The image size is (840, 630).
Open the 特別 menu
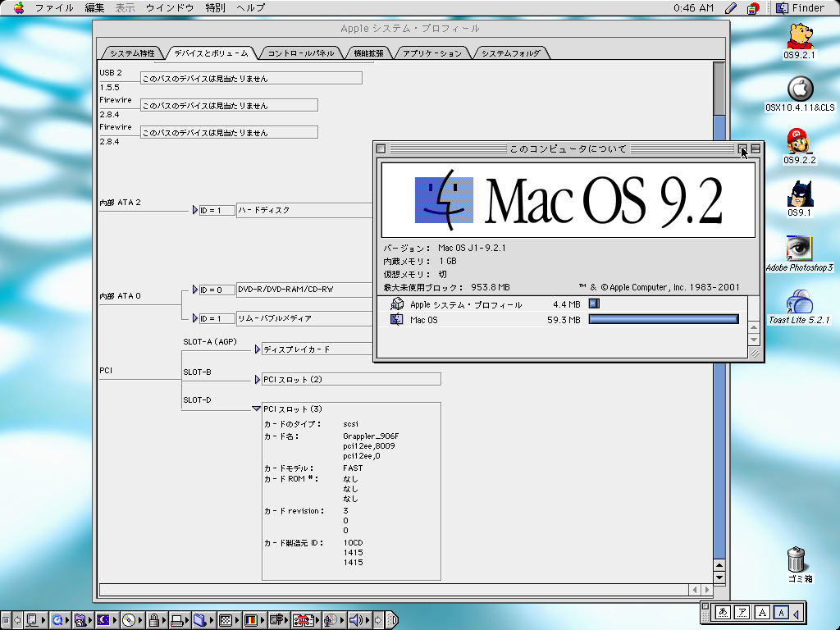216,7
